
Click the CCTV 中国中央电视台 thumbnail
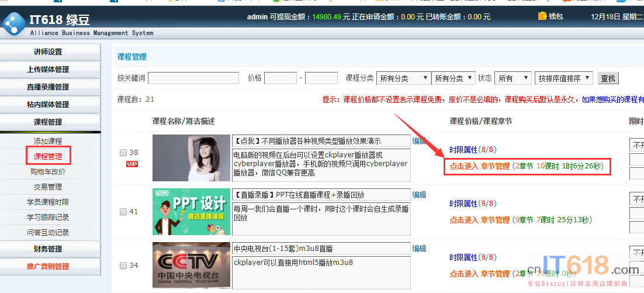tap(191, 265)
